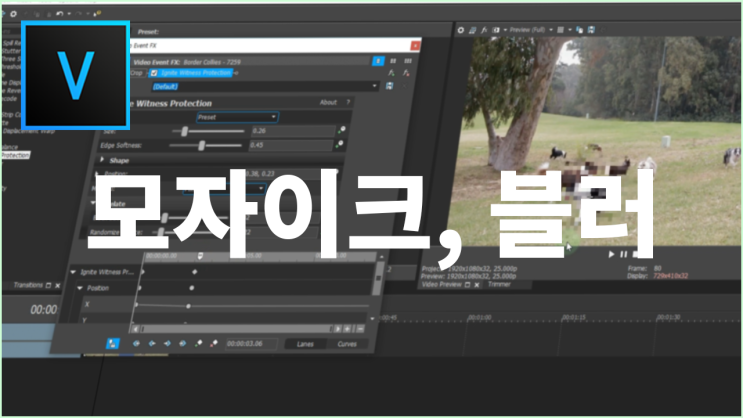
Task: Go to previous keyframe icon
Action: (152, 344)
